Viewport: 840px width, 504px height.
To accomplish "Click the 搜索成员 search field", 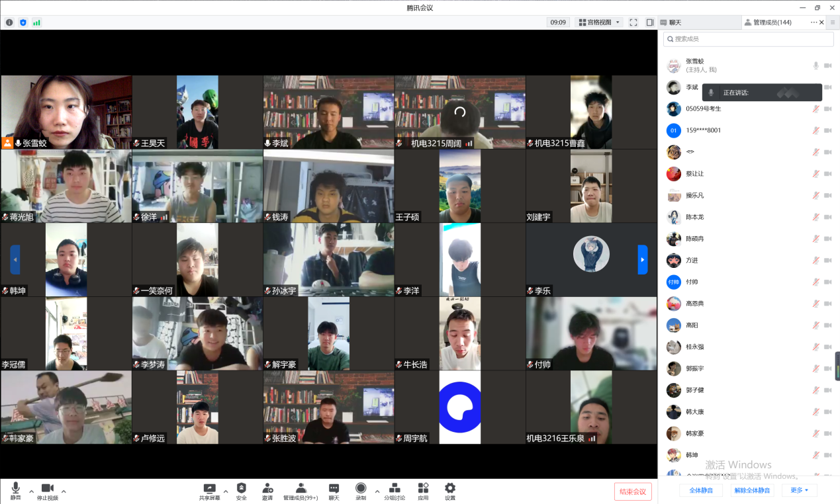I will (749, 39).
